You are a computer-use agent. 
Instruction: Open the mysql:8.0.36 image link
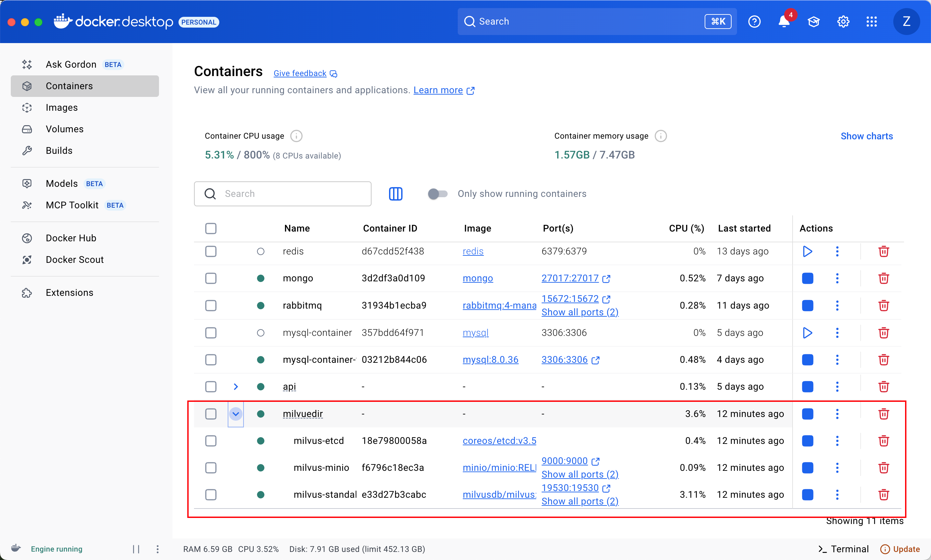coord(490,360)
